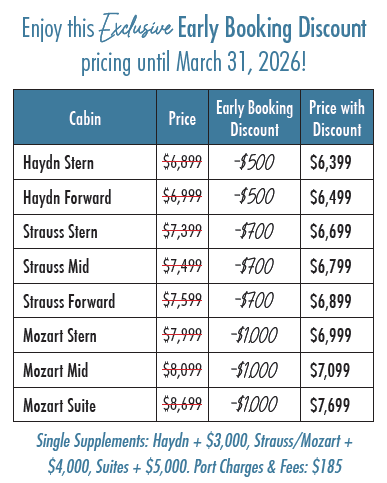
Task: Select the Haydn Forward cabin name
Action: coord(67,197)
